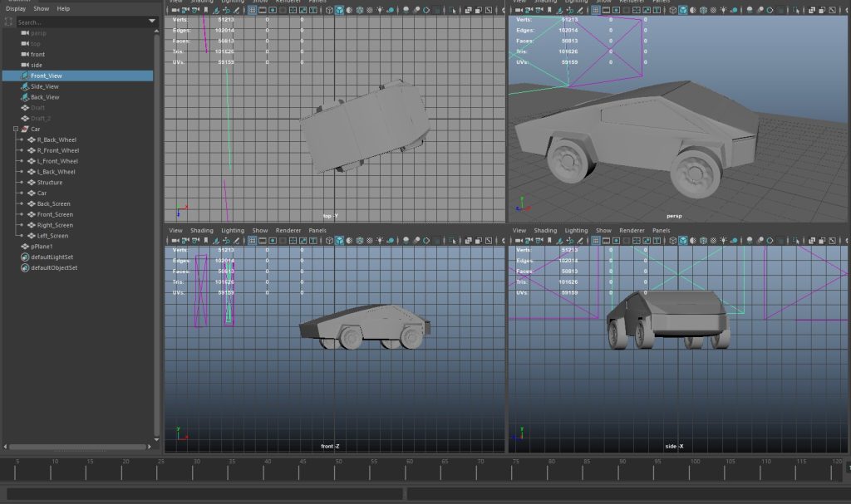Toggle Safe Action in front panel toolbar
This screenshot has width=851, height=504.
(x=303, y=240)
